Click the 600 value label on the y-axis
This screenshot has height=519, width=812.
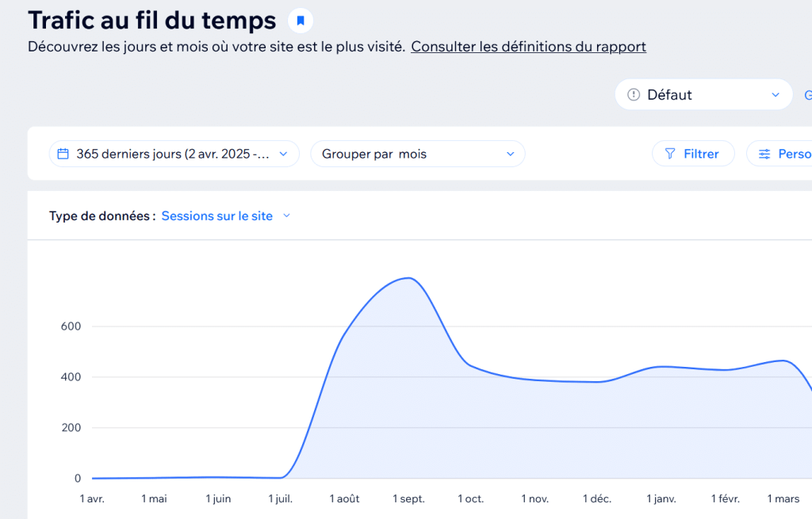[72, 326]
